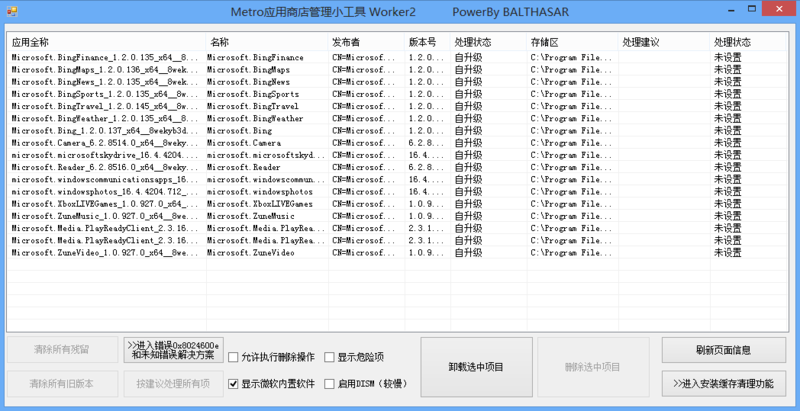Open 进入安装缓存清理功能 button
The height and width of the screenshot is (411, 800).
pyautogui.click(x=723, y=383)
